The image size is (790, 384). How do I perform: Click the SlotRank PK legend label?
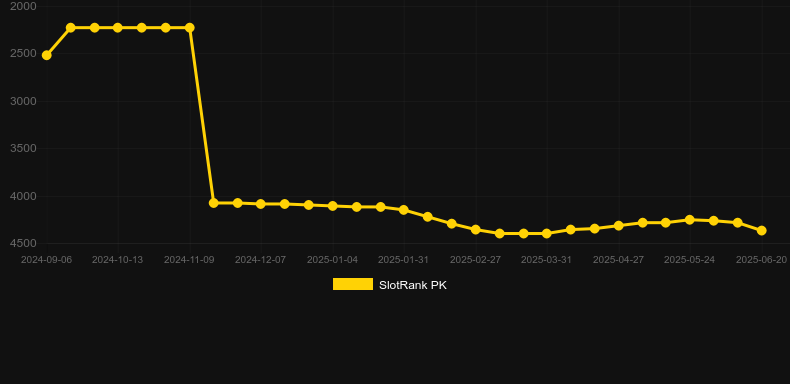(413, 285)
